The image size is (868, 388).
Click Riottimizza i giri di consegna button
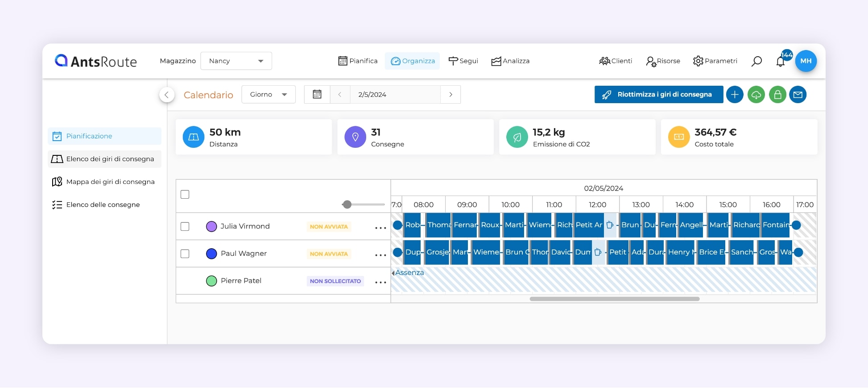click(658, 95)
